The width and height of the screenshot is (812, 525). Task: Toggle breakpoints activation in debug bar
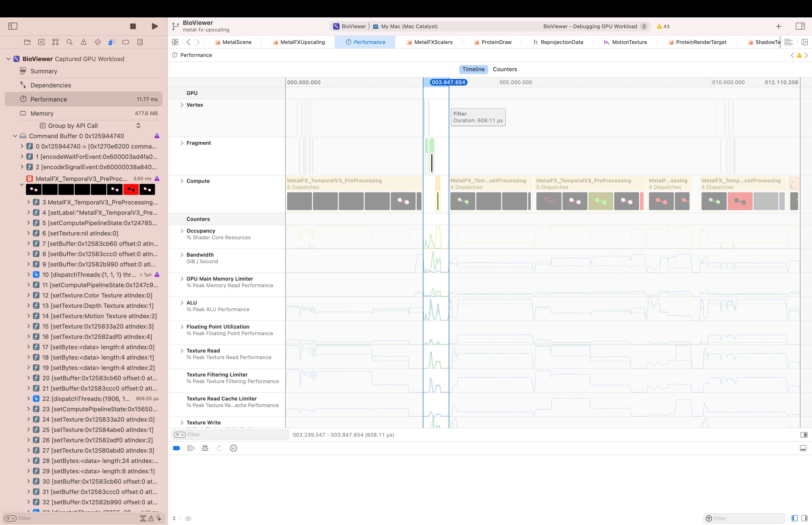pyautogui.click(x=176, y=448)
